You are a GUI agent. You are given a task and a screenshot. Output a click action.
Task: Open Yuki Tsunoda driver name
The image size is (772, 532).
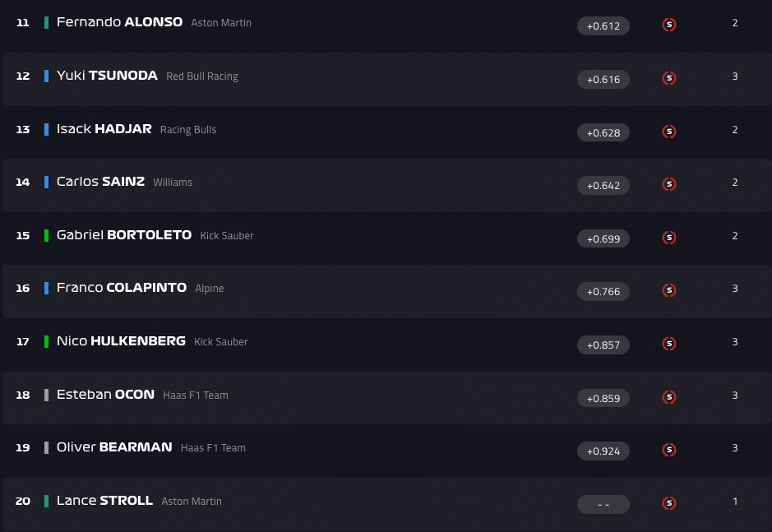107,76
